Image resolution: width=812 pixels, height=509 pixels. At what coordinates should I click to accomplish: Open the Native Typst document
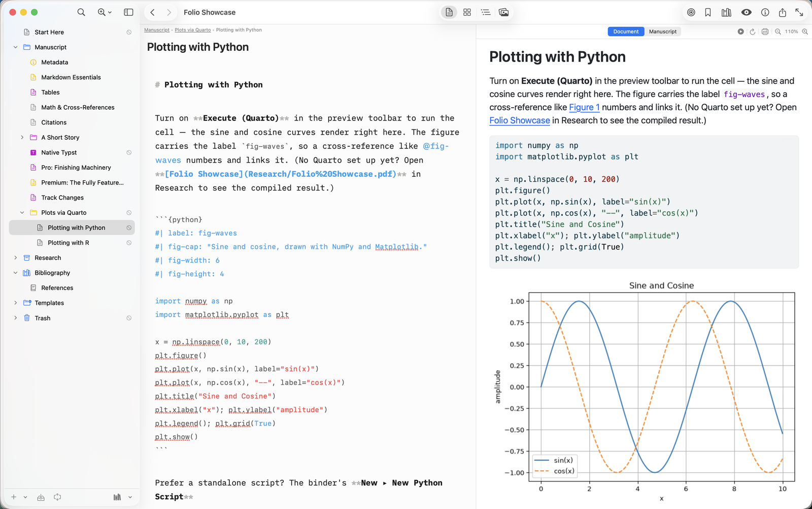[59, 152]
